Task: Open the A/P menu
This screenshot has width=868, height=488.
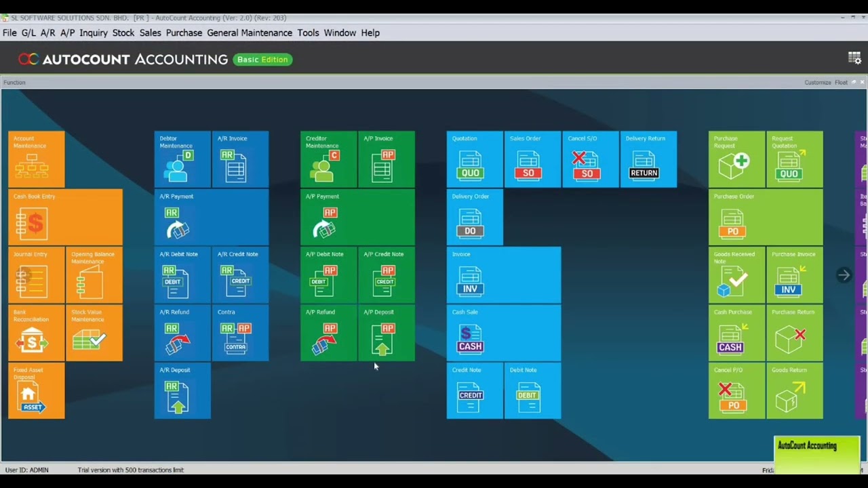Action: point(67,33)
